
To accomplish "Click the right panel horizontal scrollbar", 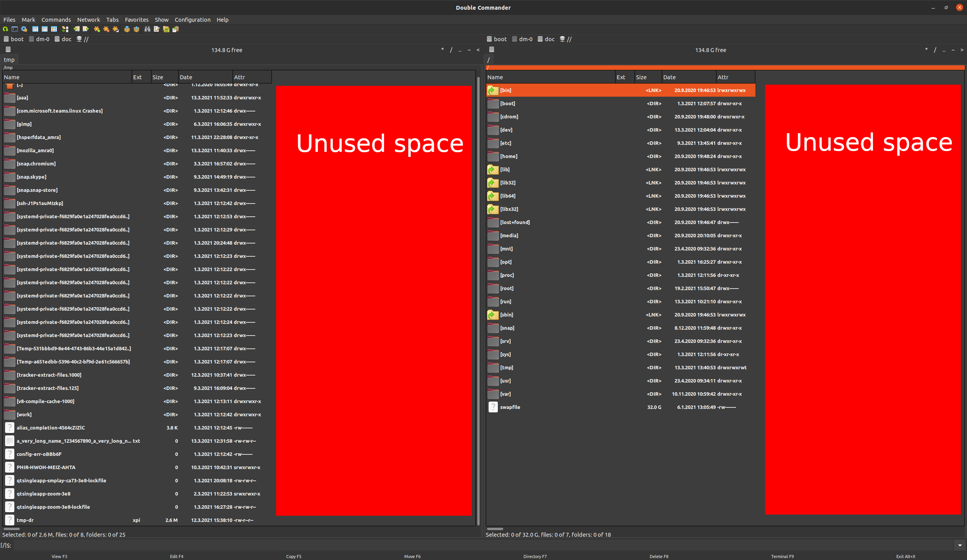I will point(495,529).
